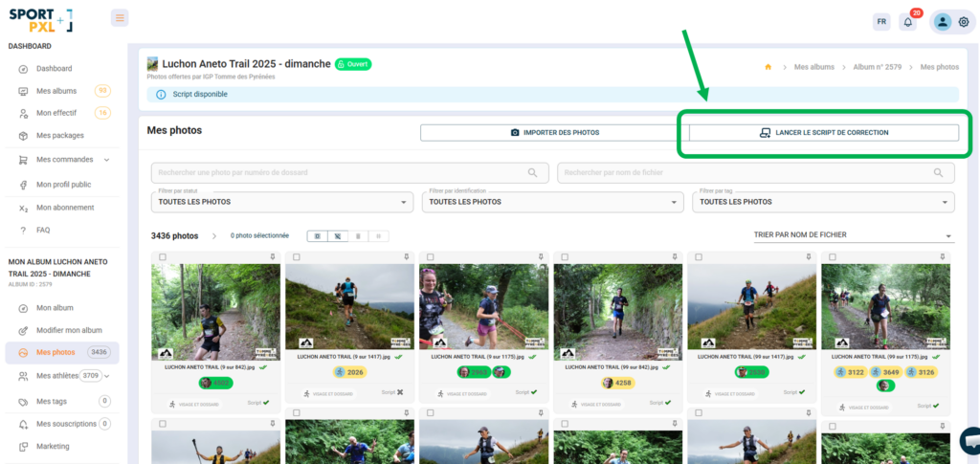Click the user profile avatar icon
The height and width of the screenshot is (464, 980).
942,22
